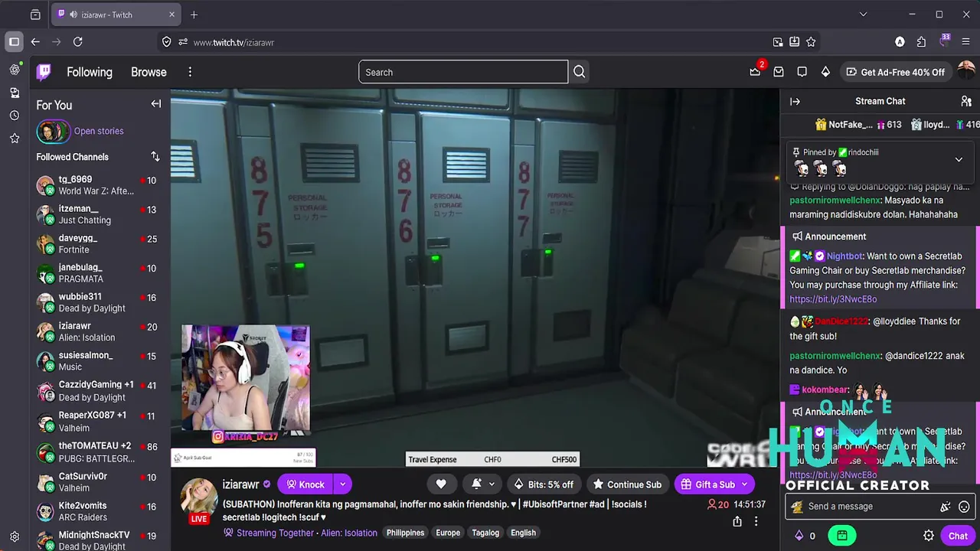Click the Send a message field
The width and height of the screenshot is (980, 551).
pos(873,506)
